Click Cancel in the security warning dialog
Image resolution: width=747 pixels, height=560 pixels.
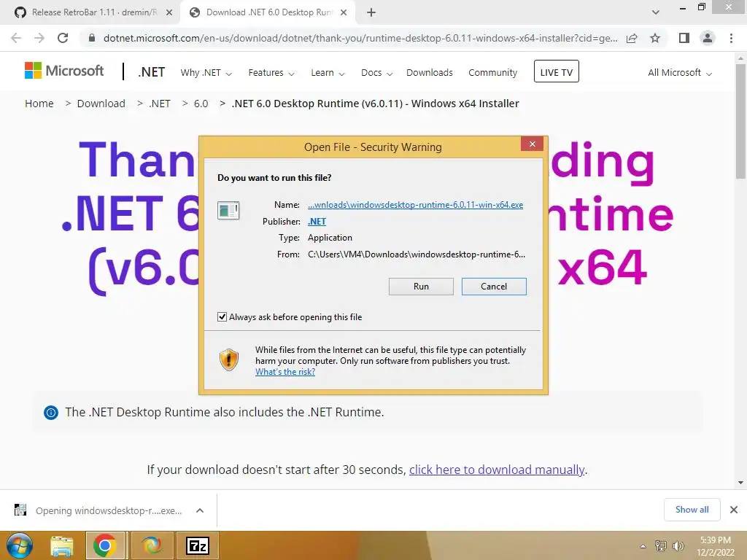point(494,286)
